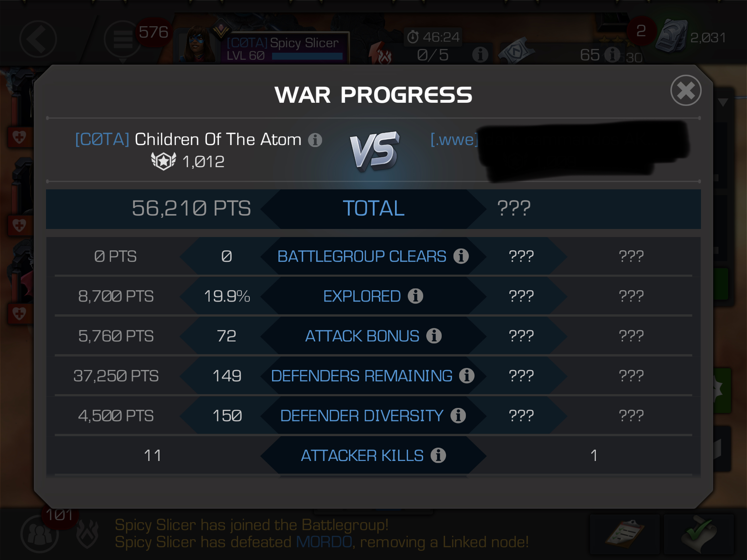Go back using the top-left arrow
The height and width of the screenshot is (560, 747).
38,39
